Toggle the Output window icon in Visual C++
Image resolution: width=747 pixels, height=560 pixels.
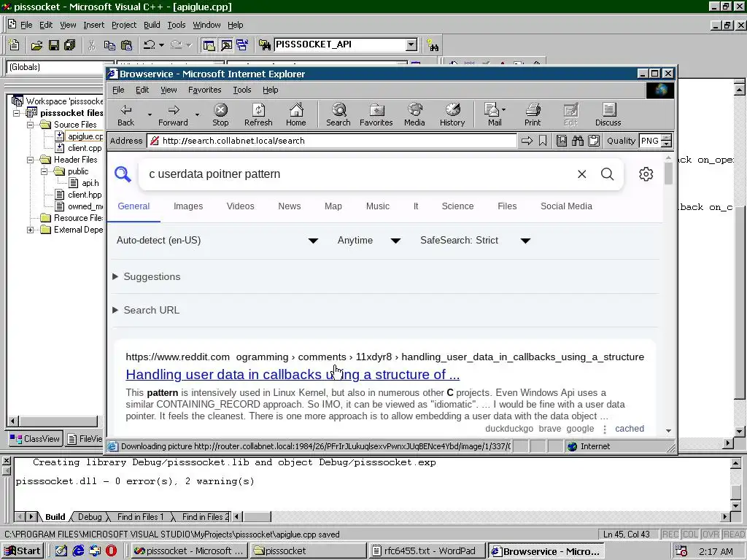click(226, 45)
